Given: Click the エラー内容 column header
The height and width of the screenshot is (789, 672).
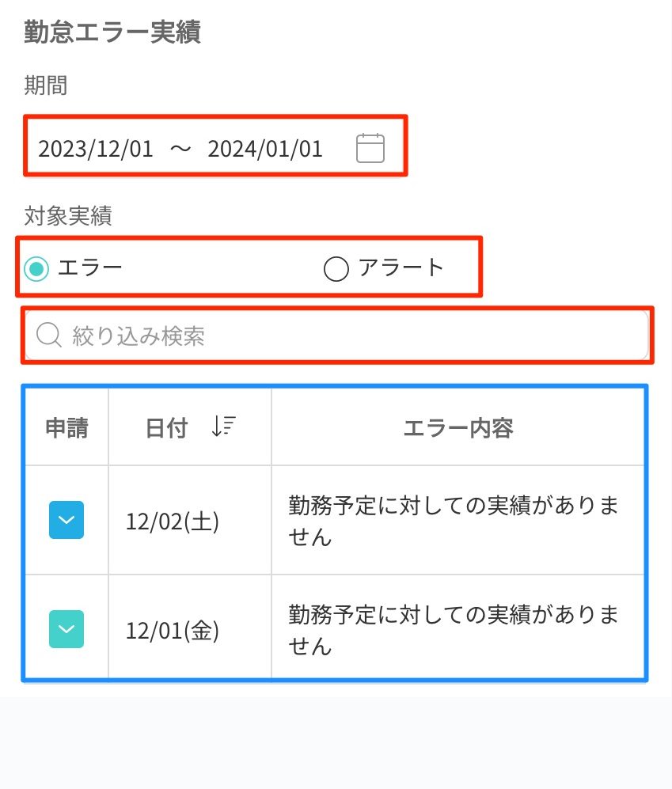Looking at the screenshot, I should click(458, 428).
